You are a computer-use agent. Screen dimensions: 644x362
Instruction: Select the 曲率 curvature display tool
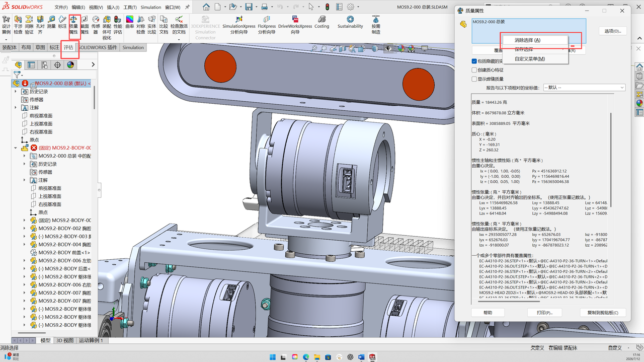(130, 22)
